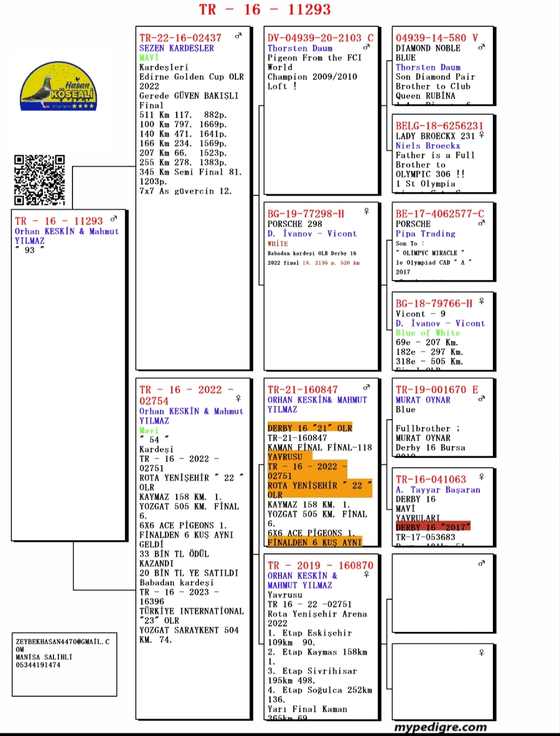Click the red-highlighted 'DERBY 16 "2017"' text
Screen dimensions: 560x736
(x=433, y=527)
